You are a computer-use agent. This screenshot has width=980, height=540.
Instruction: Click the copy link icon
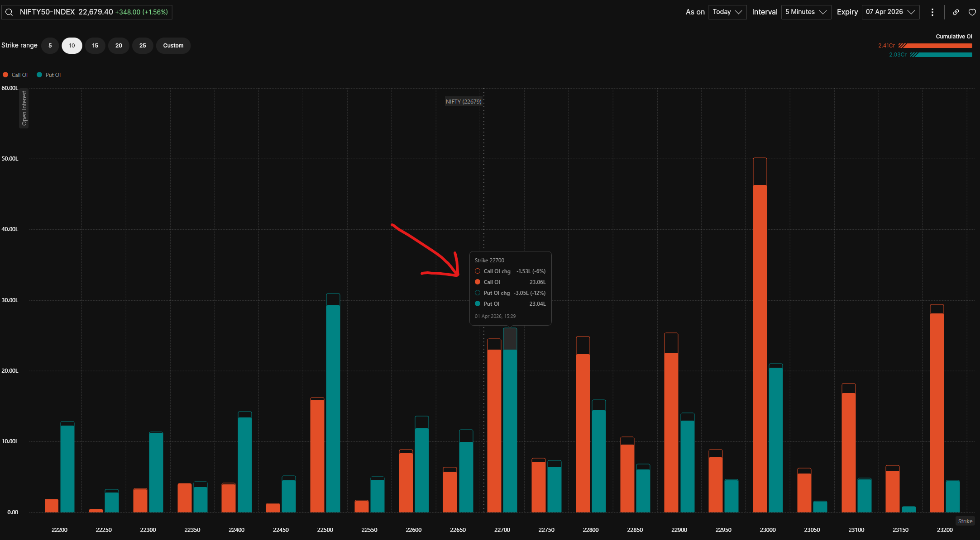[956, 12]
